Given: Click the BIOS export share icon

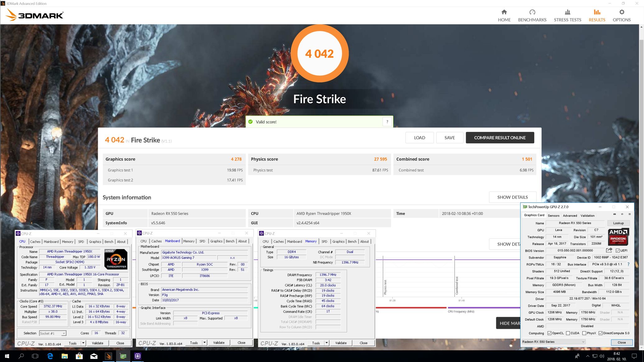Looking at the screenshot, I should (x=609, y=250).
